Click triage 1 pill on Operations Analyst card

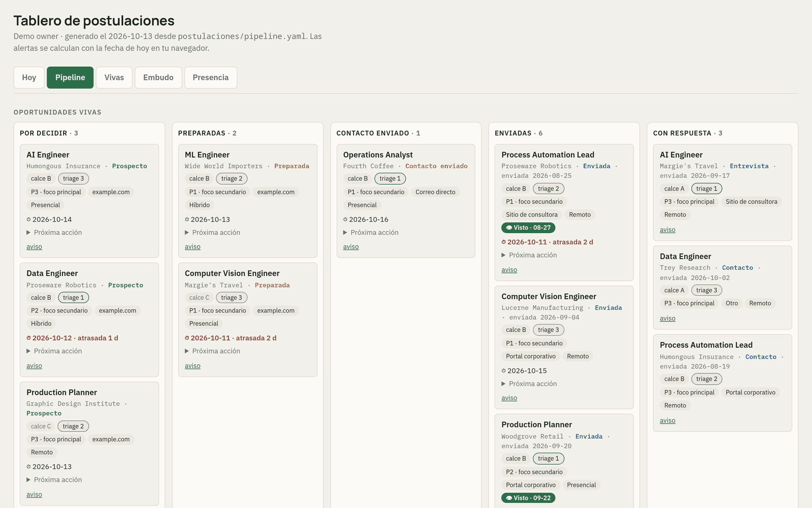[x=390, y=179]
